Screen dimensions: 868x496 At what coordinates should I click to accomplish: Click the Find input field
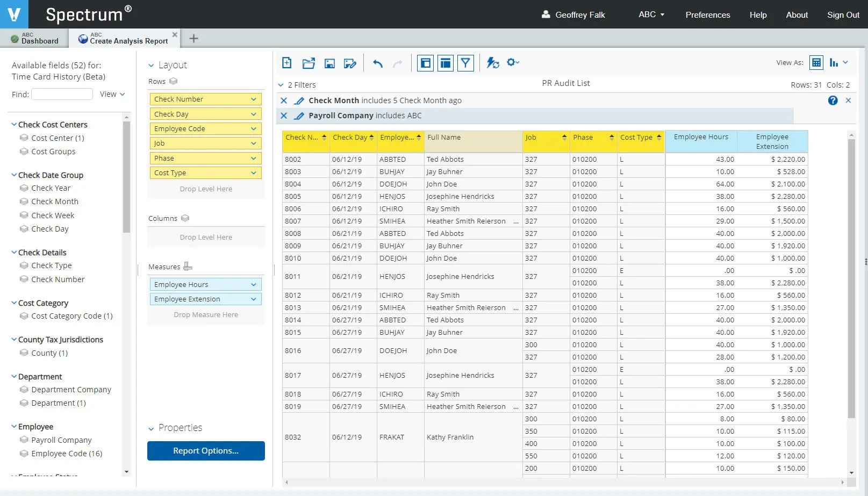[x=62, y=95]
